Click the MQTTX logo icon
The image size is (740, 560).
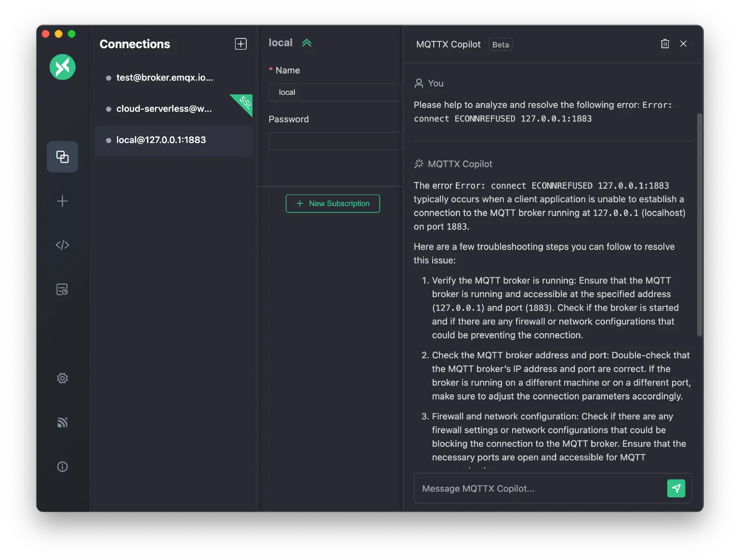click(63, 67)
